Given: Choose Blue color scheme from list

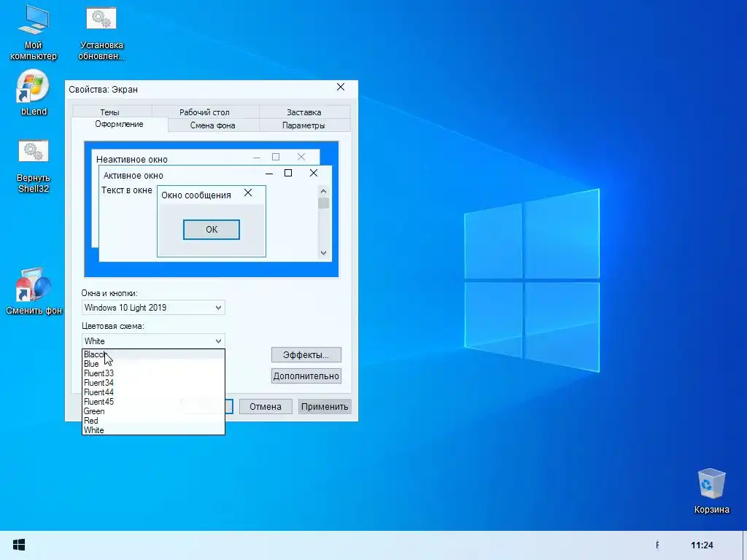Looking at the screenshot, I should (x=153, y=364).
